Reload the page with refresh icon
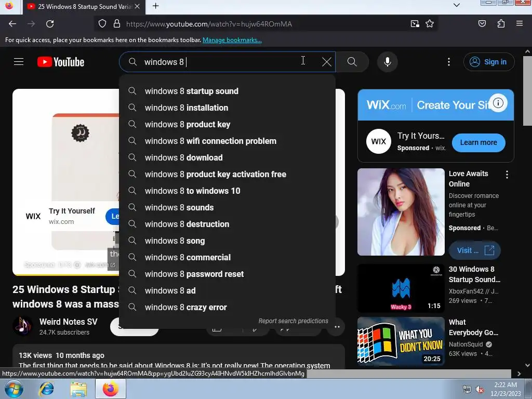532x399 pixels. click(x=50, y=24)
